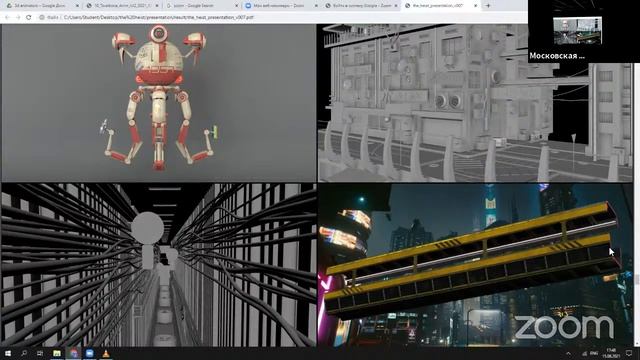Change the keyboard language indicator
This screenshot has width=640, height=360.
595,353
